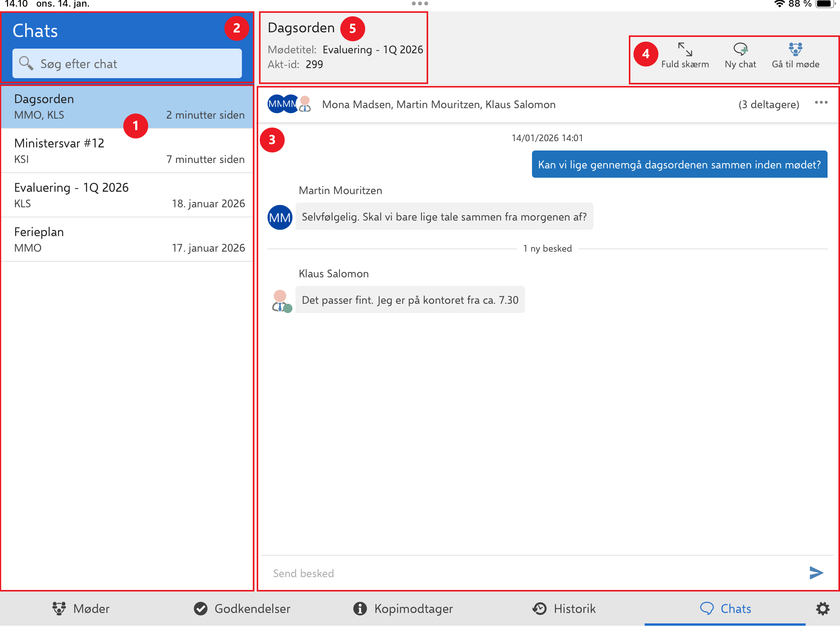Screen dimensions: 840x630
Task: Open the Ferieplan chat
Action: (127, 240)
